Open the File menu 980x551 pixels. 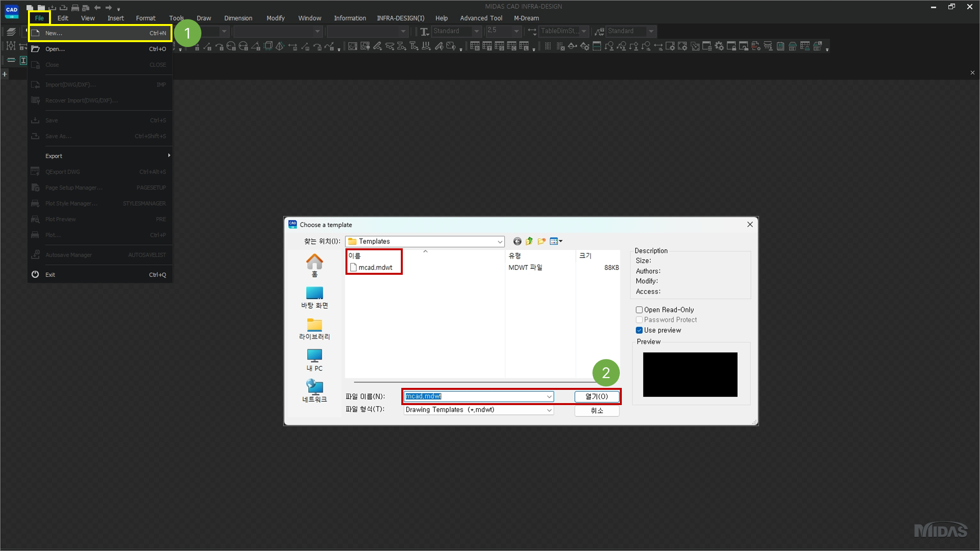coord(39,18)
